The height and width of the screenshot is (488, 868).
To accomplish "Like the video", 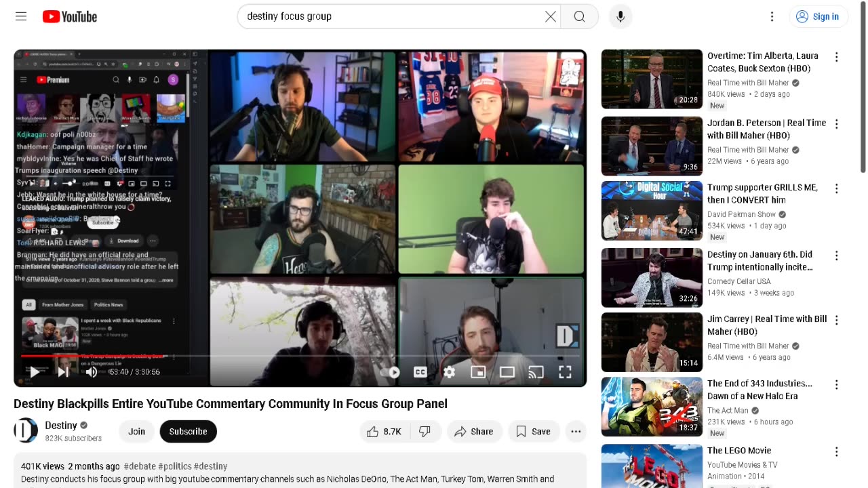I will pyautogui.click(x=384, y=432).
